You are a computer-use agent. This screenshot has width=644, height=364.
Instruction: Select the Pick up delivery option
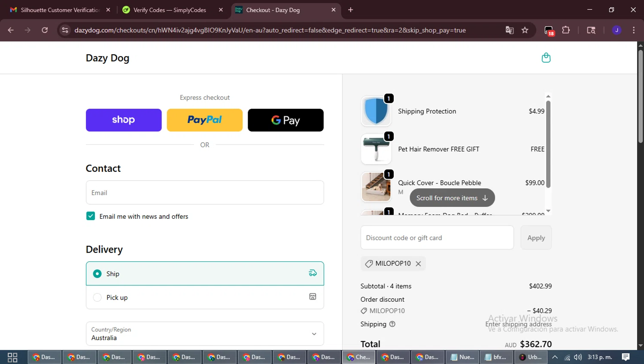click(205, 297)
